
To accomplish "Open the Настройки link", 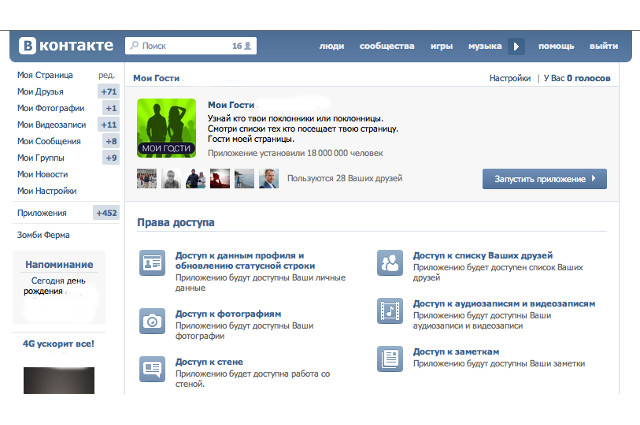I will point(509,77).
